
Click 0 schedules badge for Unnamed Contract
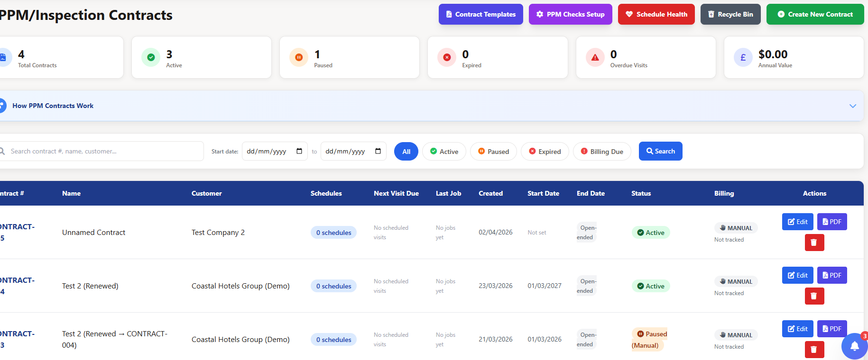point(333,233)
